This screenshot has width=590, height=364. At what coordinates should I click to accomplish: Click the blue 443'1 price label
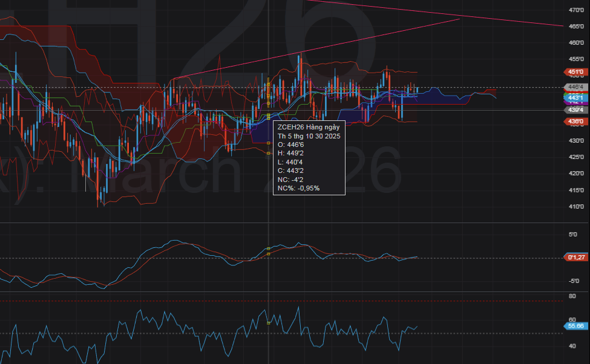tap(575, 97)
